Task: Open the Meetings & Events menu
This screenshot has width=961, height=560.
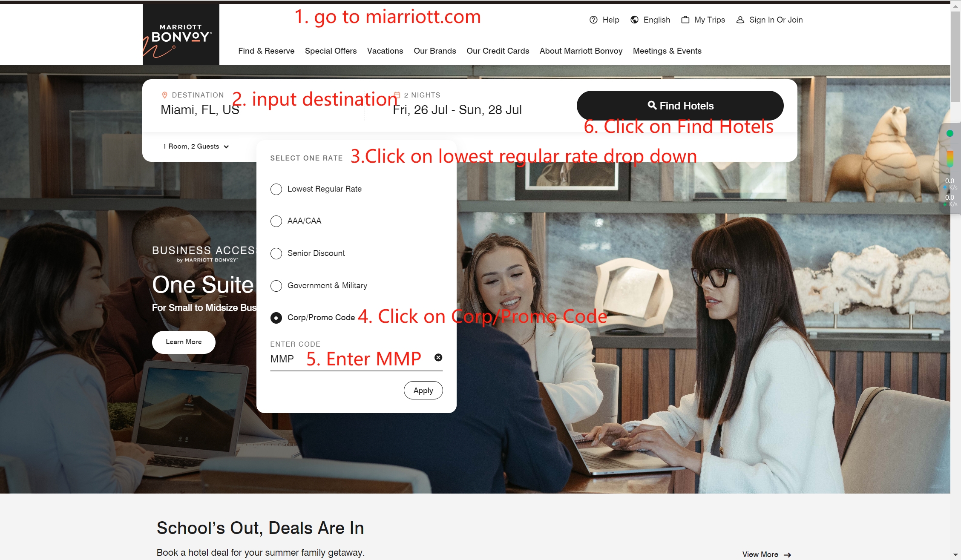Action: 667,51
